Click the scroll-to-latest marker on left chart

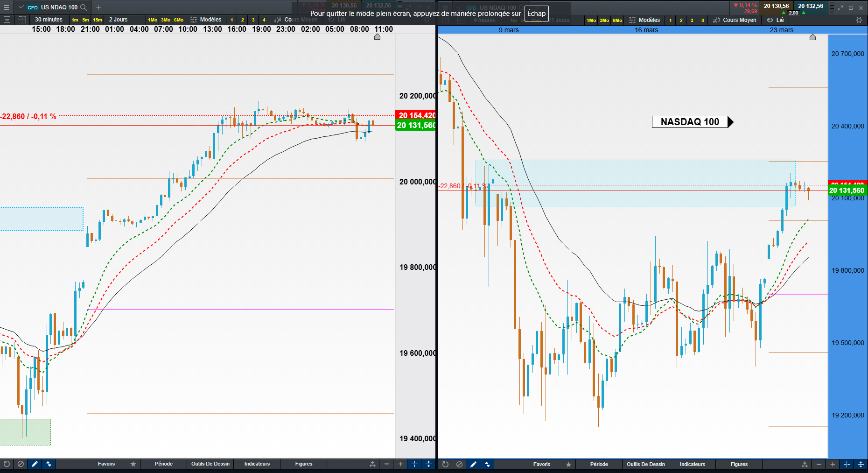click(377, 37)
